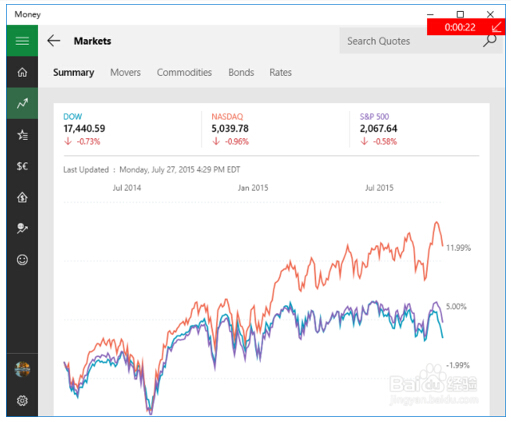Image resolution: width=511 pixels, height=422 pixels.
Task: Open the user account avatar
Action: (22, 369)
